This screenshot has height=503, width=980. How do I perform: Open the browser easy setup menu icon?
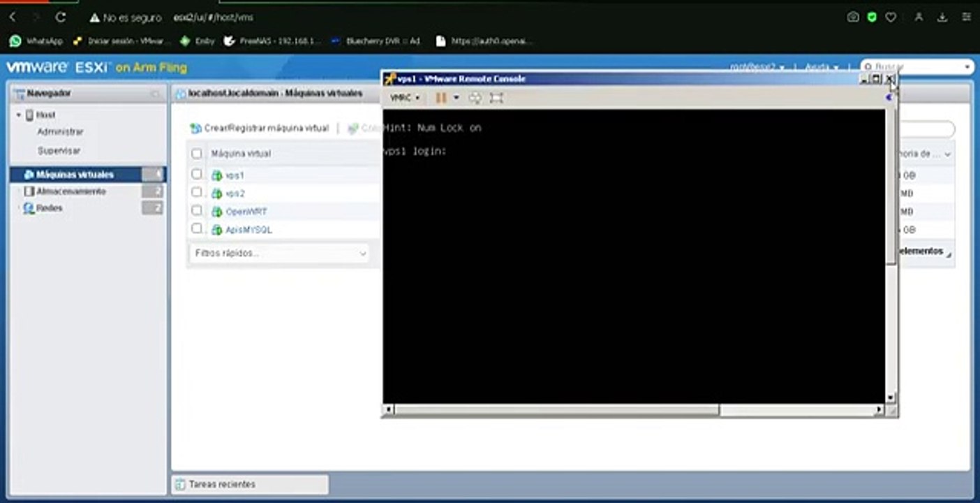[966, 17]
